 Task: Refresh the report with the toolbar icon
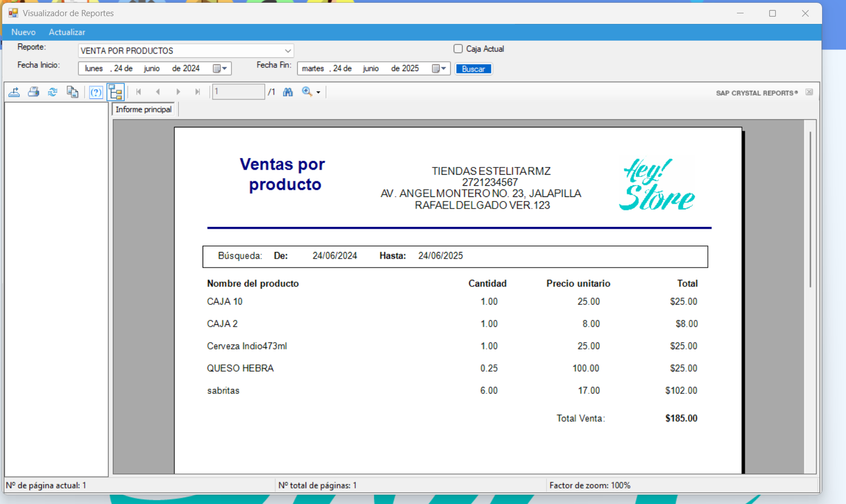(52, 92)
